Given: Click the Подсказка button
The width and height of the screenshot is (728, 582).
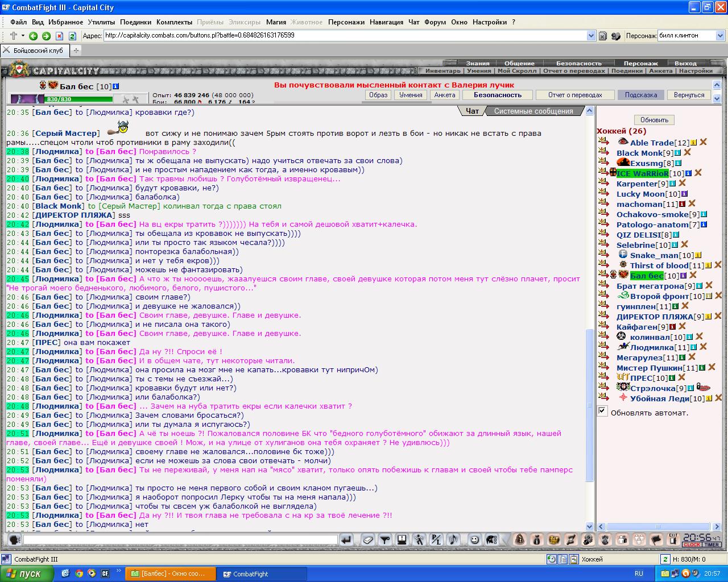Looking at the screenshot, I should [641, 95].
